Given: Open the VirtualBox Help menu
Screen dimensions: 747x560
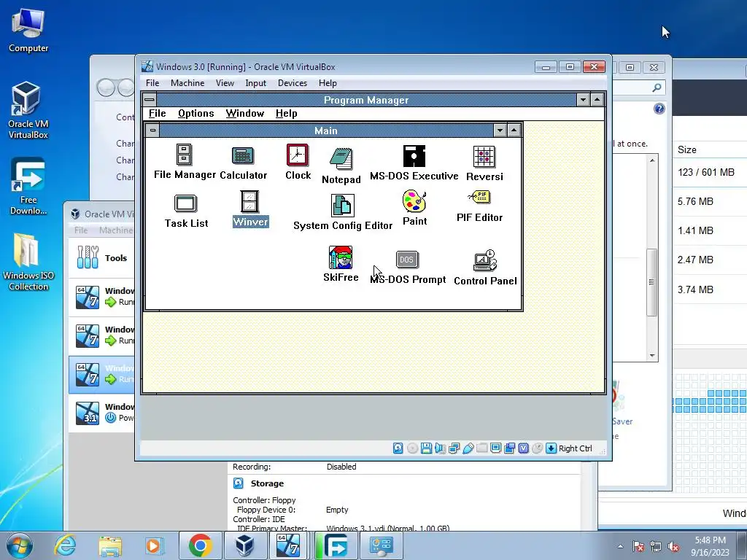Looking at the screenshot, I should (328, 83).
